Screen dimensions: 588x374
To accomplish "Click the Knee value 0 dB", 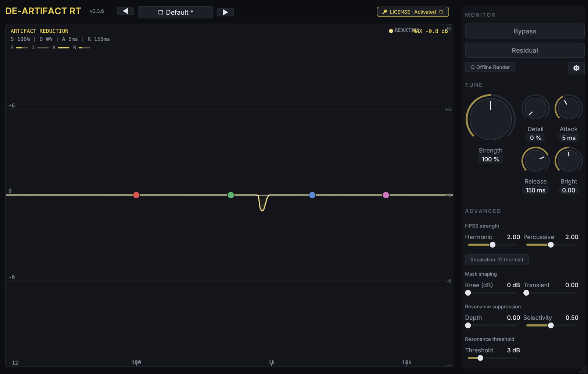I will (x=513, y=285).
